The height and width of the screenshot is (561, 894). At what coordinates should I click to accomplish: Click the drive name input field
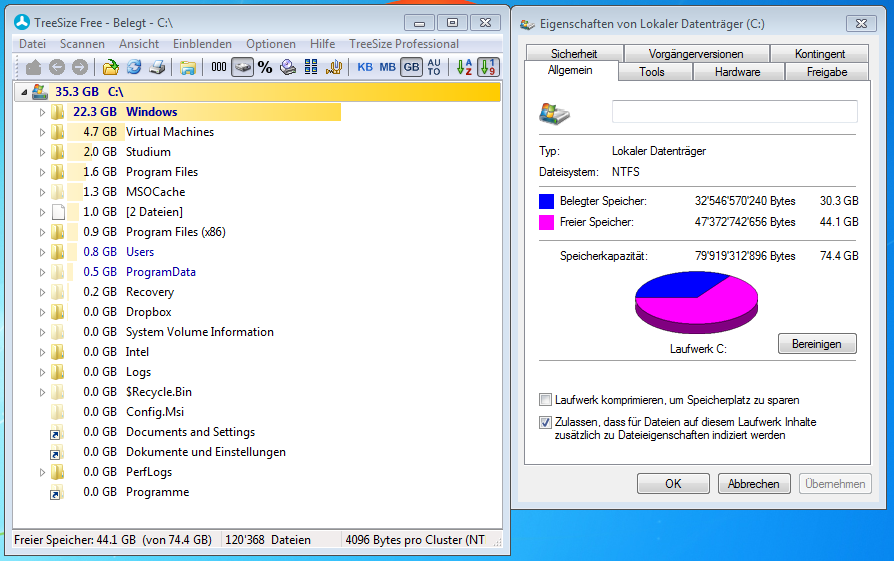point(734,112)
